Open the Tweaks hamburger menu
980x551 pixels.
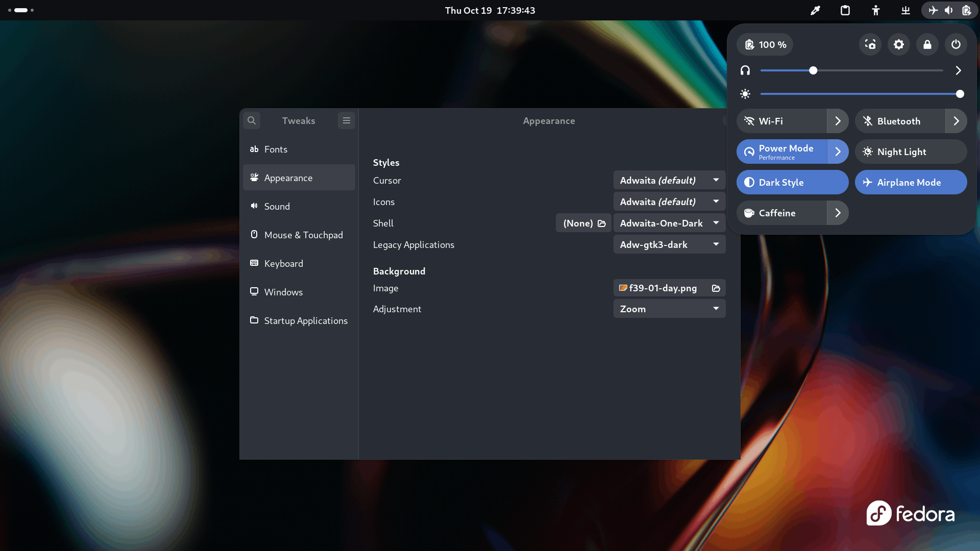[347, 121]
